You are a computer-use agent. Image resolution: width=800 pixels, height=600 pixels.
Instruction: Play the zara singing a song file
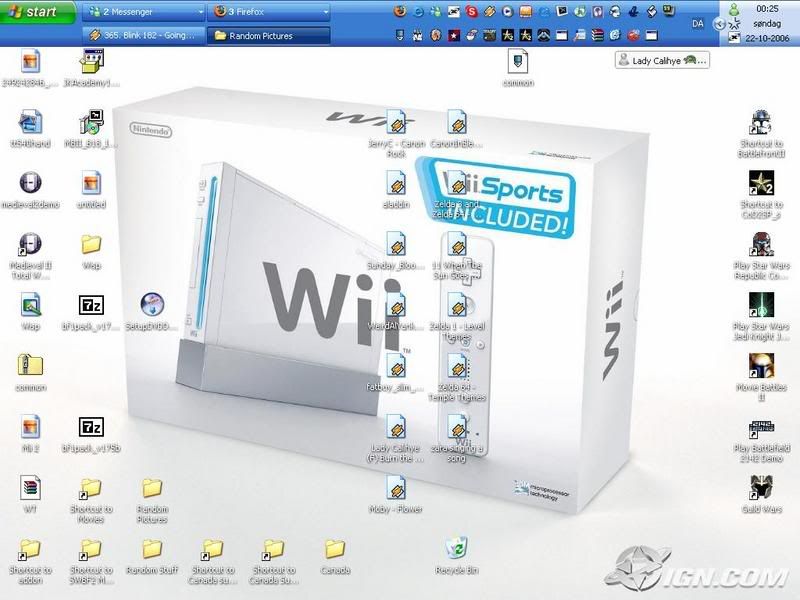pyautogui.click(x=457, y=439)
